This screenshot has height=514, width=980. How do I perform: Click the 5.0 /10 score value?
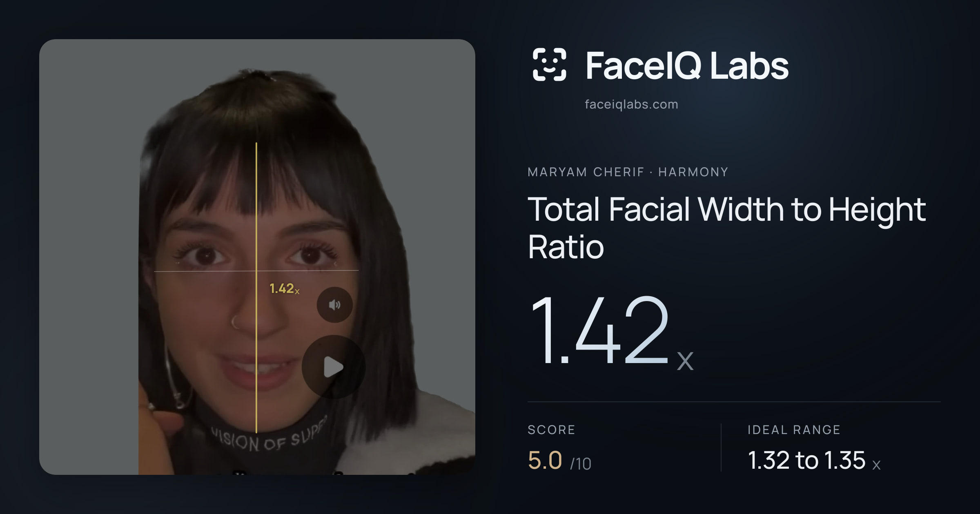coord(559,460)
